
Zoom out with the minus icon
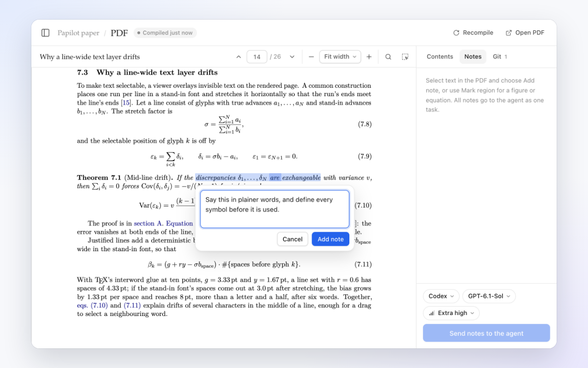pyautogui.click(x=311, y=57)
